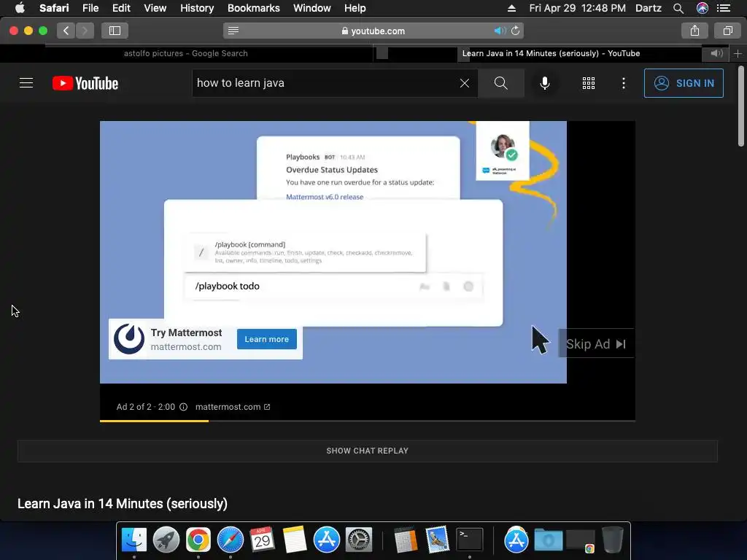The width and height of the screenshot is (747, 560).
Task: Open the Edit menu
Action: (x=121, y=8)
